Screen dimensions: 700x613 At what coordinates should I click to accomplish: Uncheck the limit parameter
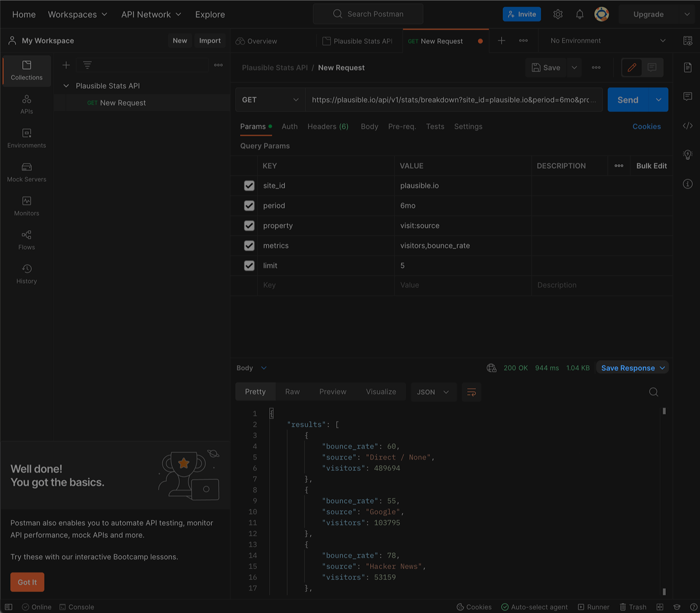coord(249,266)
